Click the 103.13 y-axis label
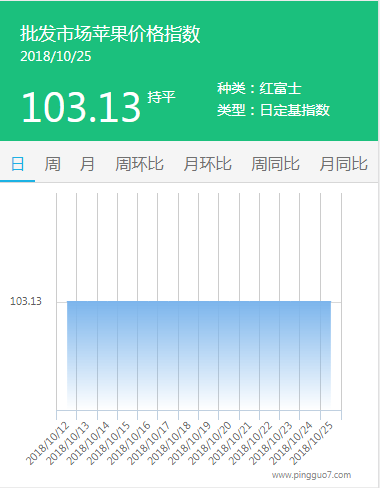 coord(26,301)
